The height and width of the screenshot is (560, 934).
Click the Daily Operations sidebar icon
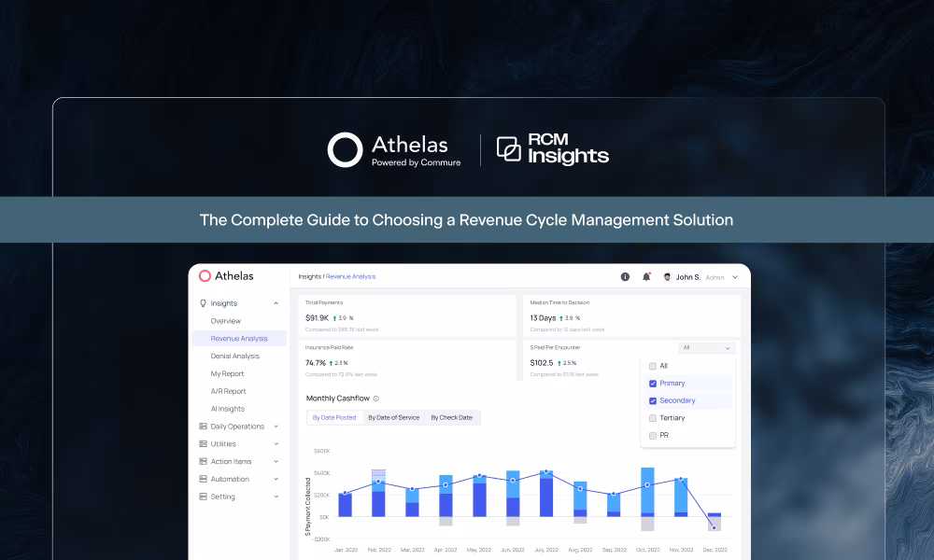(203, 427)
